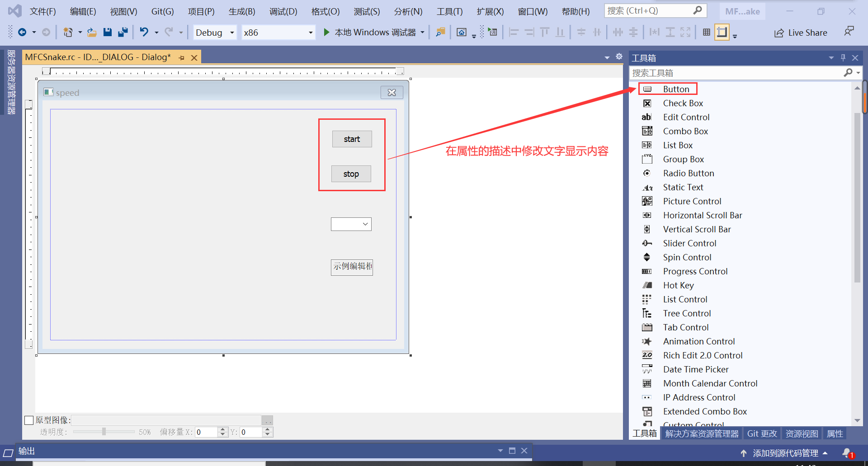
Task: Switch to the Git 更改 tab
Action: (762, 433)
